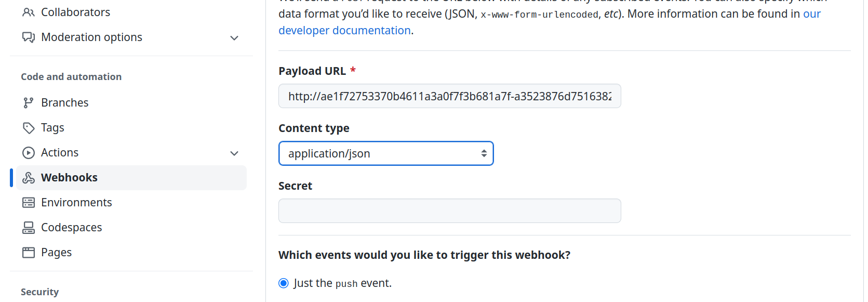
Task: Select the Branches icon
Action: click(x=28, y=102)
